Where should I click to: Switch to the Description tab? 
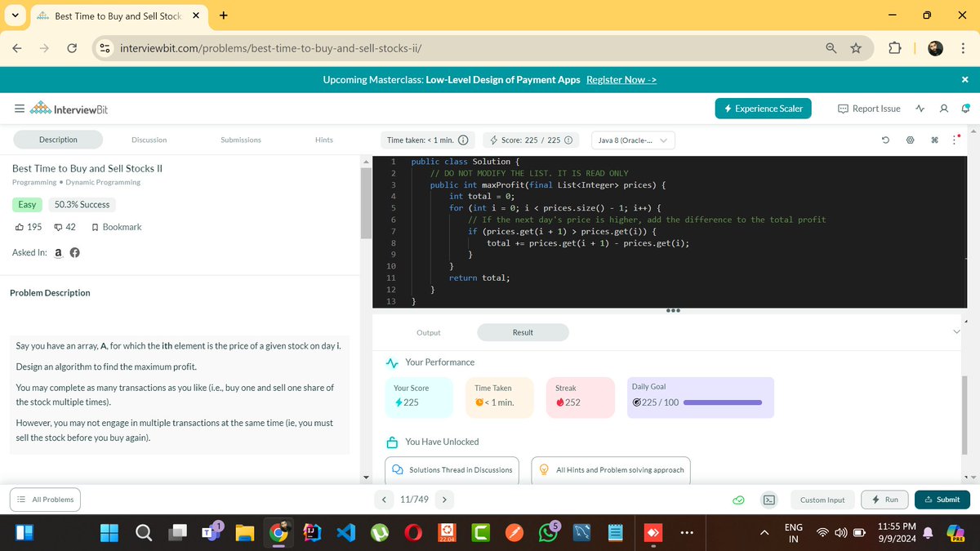point(58,140)
